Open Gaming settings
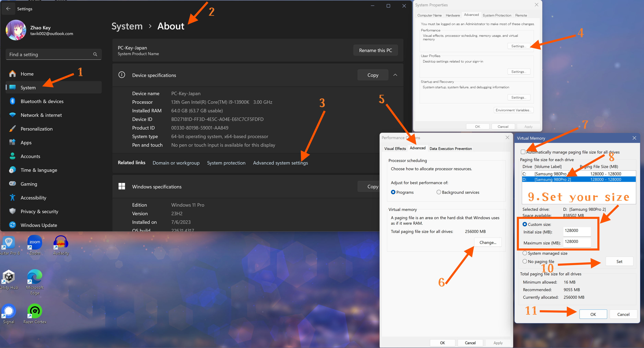The width and height of the screenshot is (644, 348). click(x=54, y=184)
